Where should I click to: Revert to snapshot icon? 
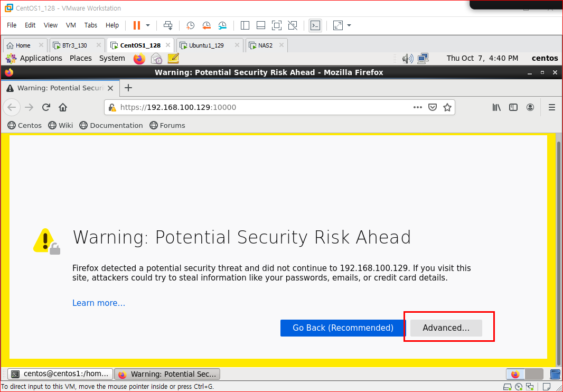click(207, 25)
